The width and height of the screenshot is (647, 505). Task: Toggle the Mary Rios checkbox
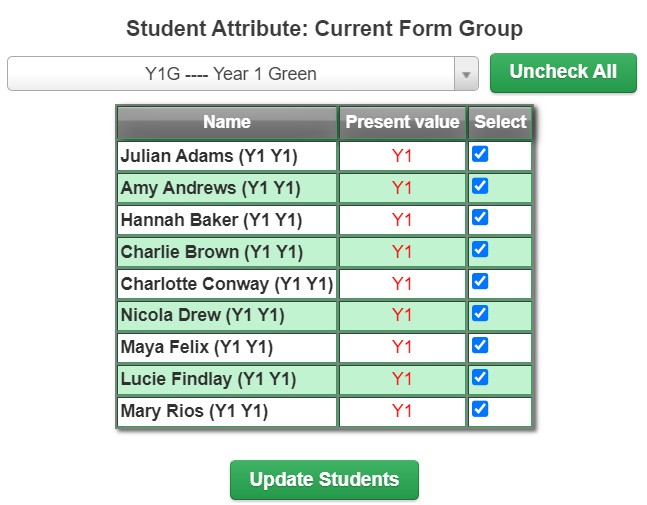(x=480, y=409)
